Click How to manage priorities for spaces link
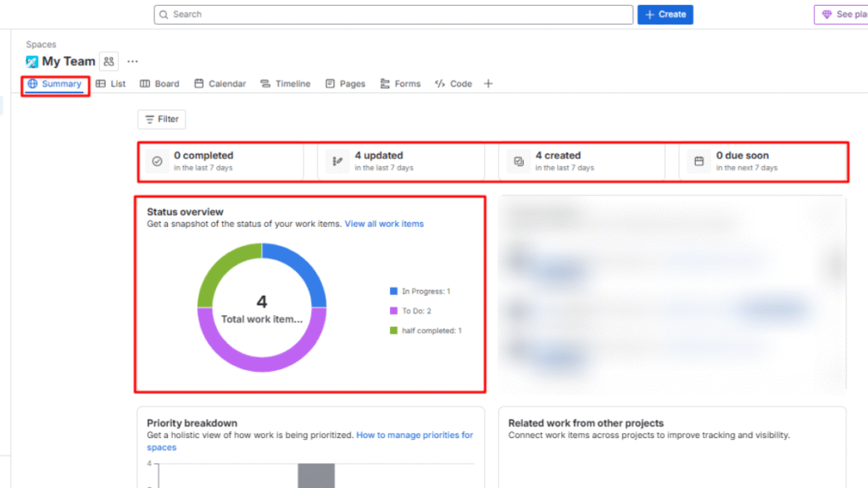Image resolution: width=868 pixels, height=488 pixels. (x=415, y=435)
